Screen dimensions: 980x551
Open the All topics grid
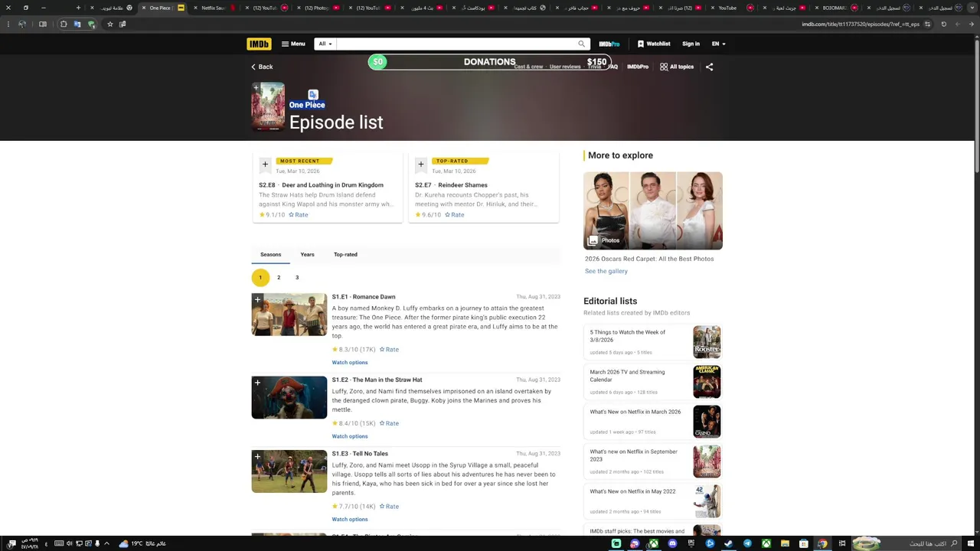click(x=677, y=67)
